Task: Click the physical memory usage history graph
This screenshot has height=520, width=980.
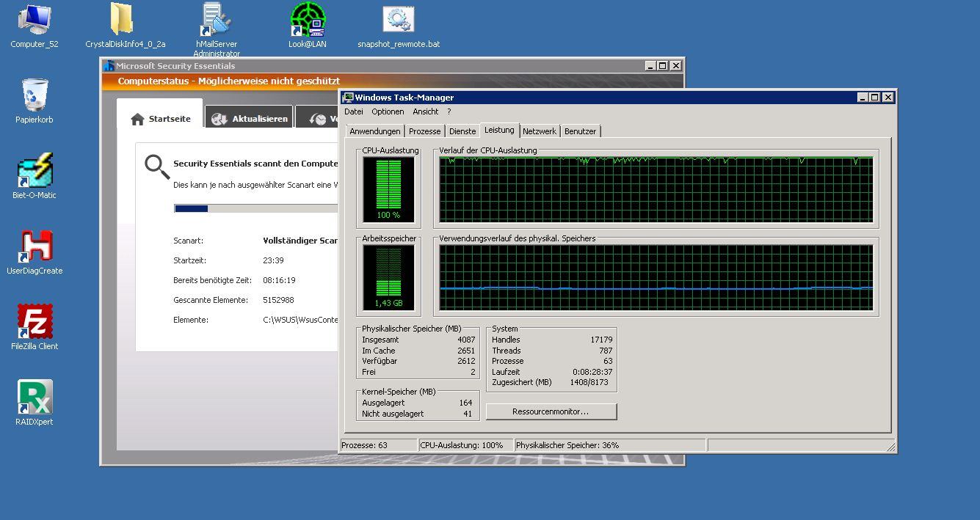Action: click(x=656, y=277)
